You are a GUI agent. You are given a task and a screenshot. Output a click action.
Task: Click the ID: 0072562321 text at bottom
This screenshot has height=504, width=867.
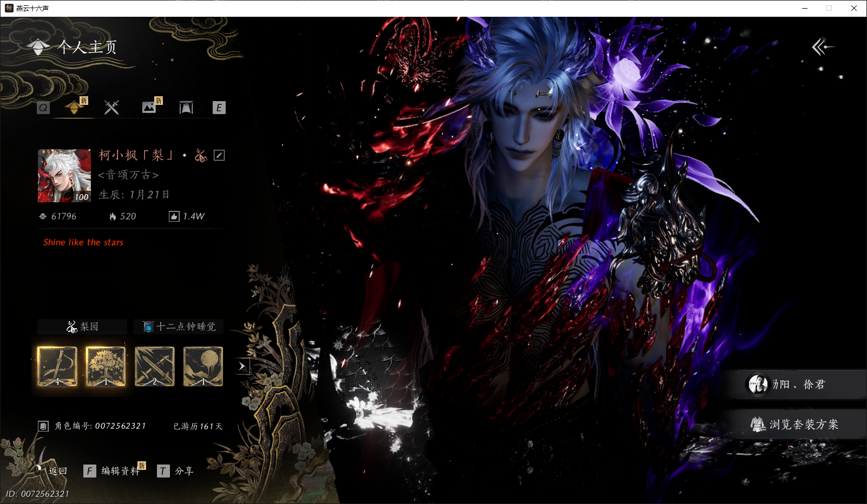(37, 494)
